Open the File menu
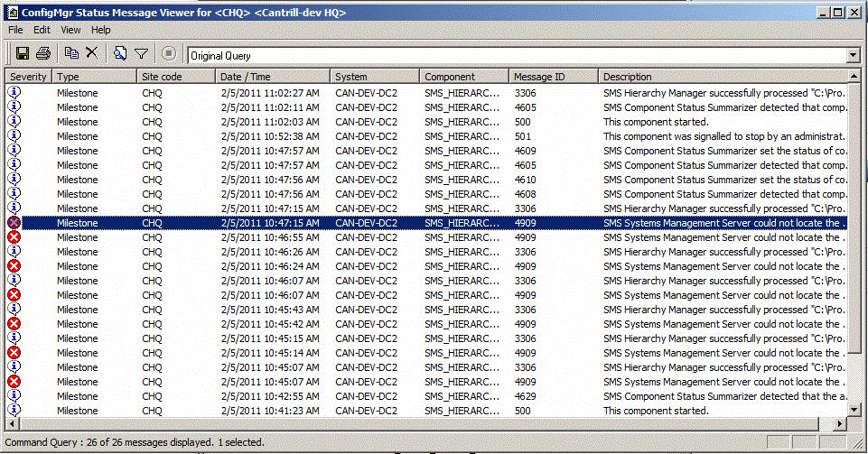Viewport: 868px width, 454px height. (x=15, y=30)
